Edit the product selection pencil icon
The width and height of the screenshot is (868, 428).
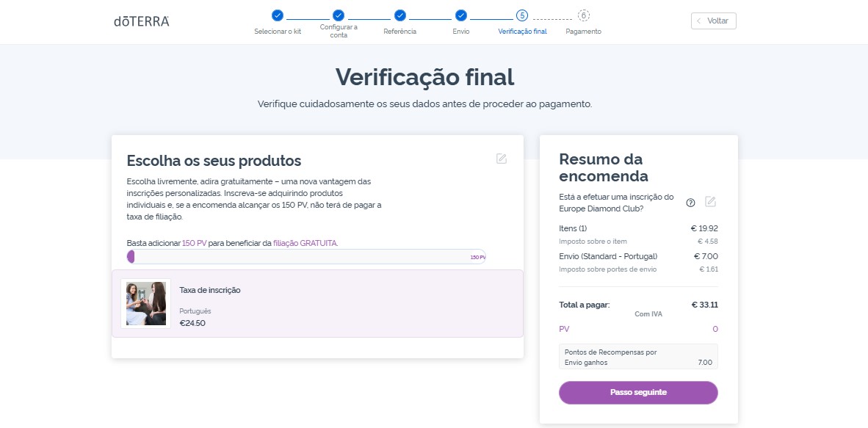(502, 159)
